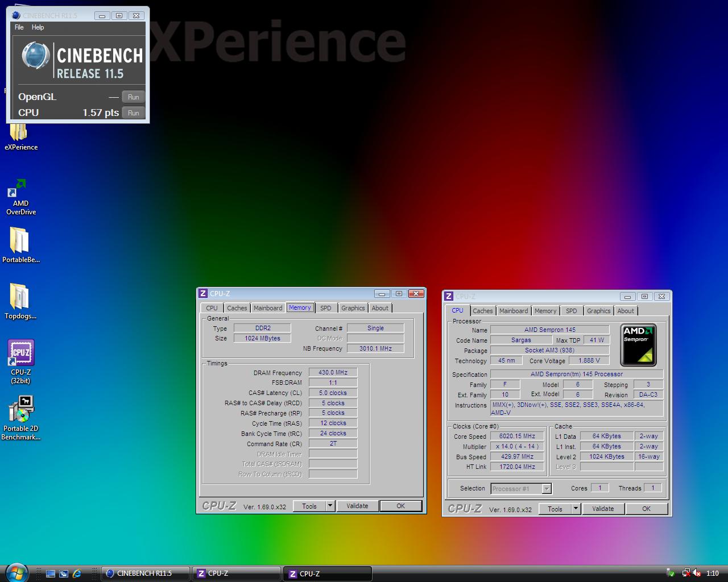
Task: Activate the first CPU-Z taskbar button
Action: pos(237,573)
